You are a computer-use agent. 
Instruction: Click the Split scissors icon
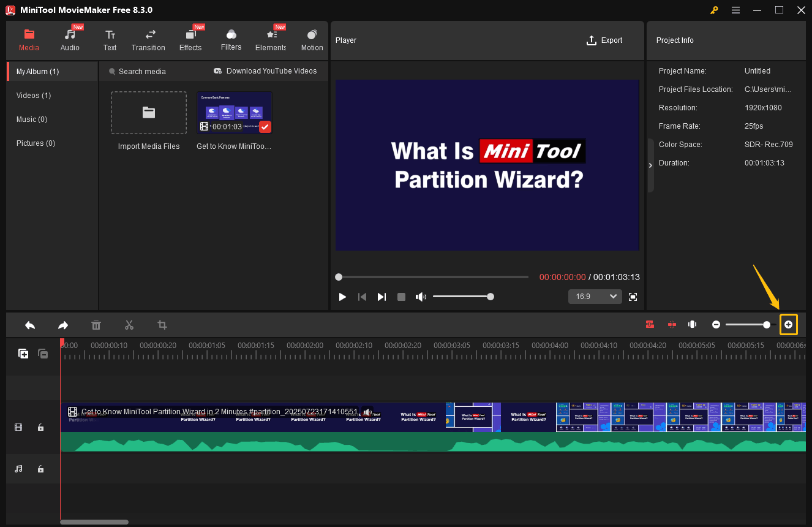tap(129, 325)
